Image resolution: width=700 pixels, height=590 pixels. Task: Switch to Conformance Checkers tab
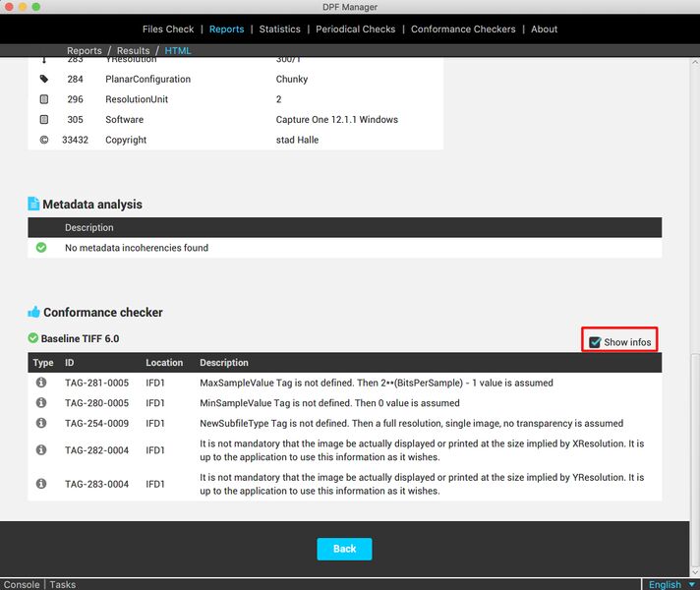click(x=463, y=29)
